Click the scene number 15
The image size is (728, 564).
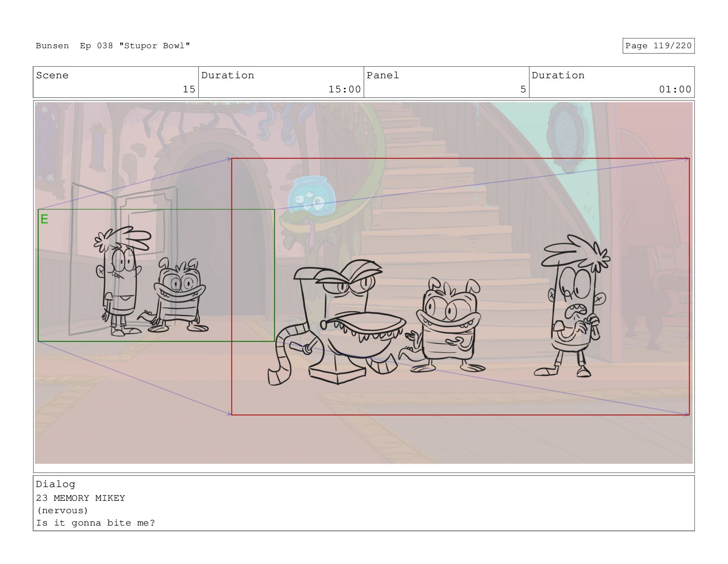[x=189, y=89]
